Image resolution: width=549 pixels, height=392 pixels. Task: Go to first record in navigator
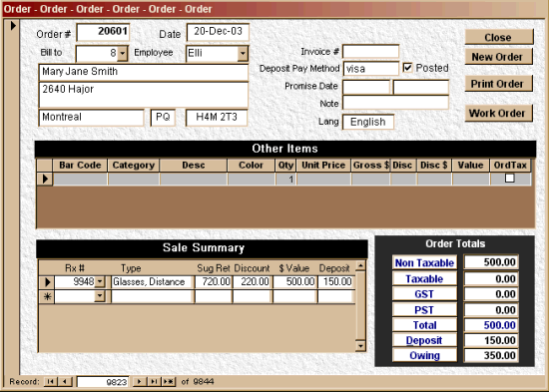(x=50, y=381)
